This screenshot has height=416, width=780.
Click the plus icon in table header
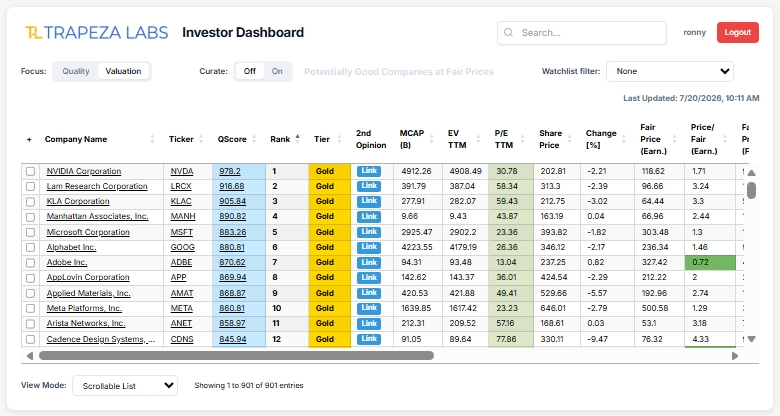click(29, 139)
